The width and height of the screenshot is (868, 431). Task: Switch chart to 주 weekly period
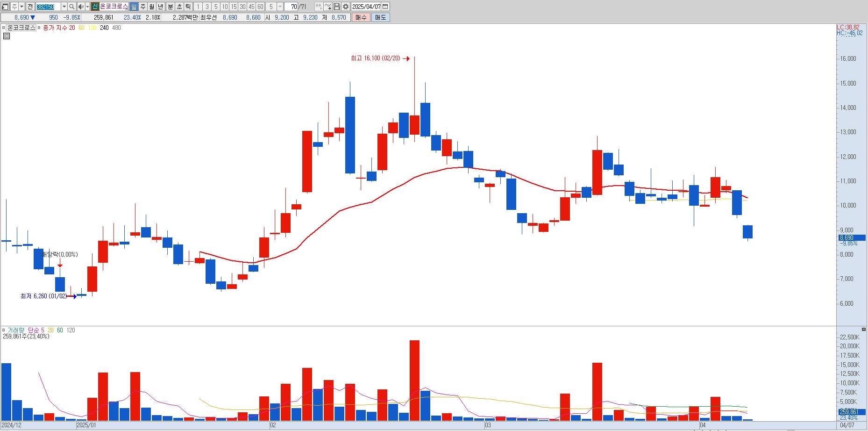143,7
